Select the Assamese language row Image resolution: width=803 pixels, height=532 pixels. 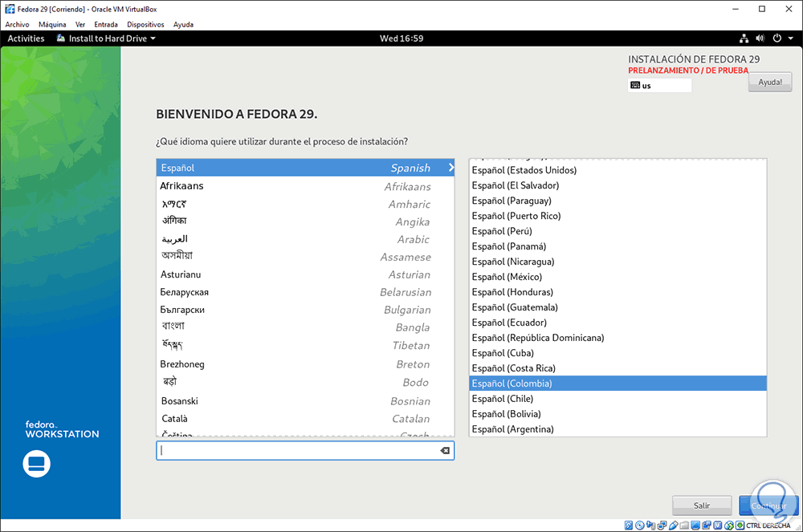305,257
